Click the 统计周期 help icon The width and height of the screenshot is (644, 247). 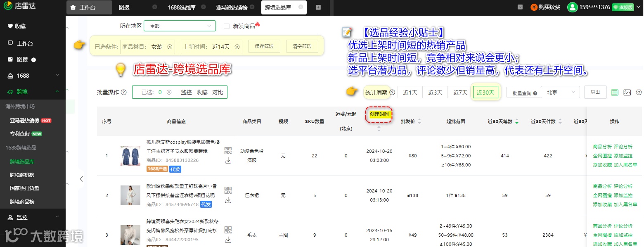(x=392, y=93)
